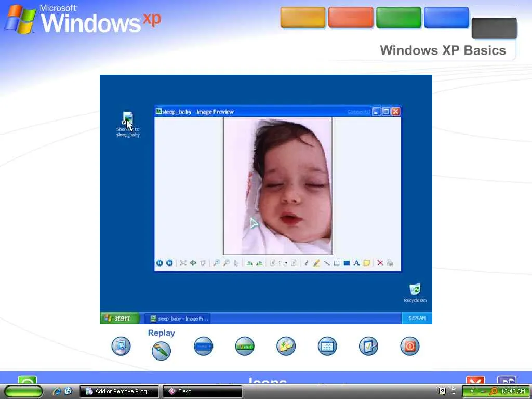The height and width of the screenshot is (399, 532).
Task: Click the Next Image button in Image Preview toolbar
Action: [x=169, y=263]
